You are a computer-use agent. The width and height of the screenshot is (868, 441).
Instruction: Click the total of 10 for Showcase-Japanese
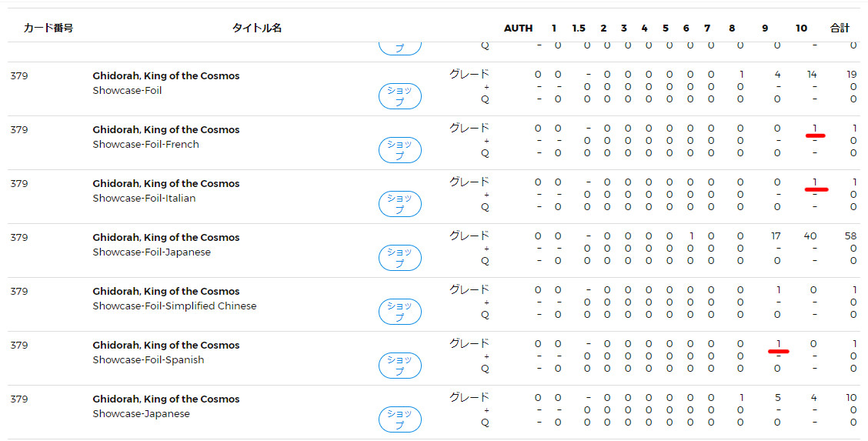851,398
